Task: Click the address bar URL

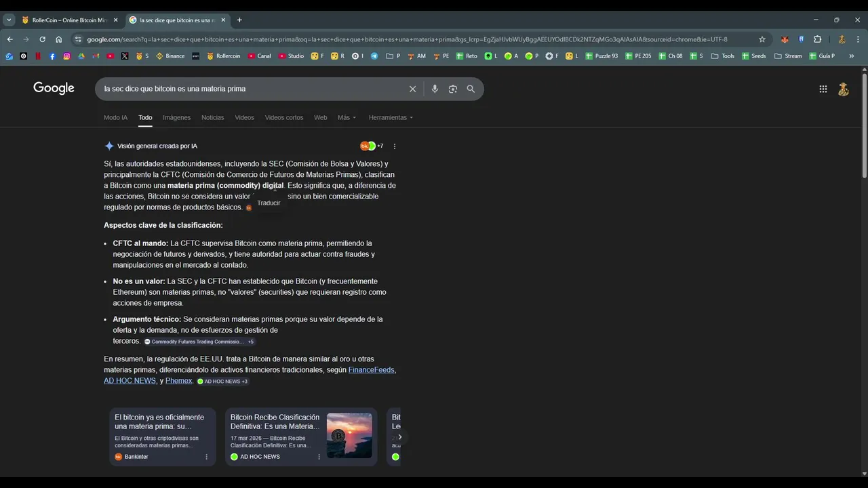Action: click(407, 39)
